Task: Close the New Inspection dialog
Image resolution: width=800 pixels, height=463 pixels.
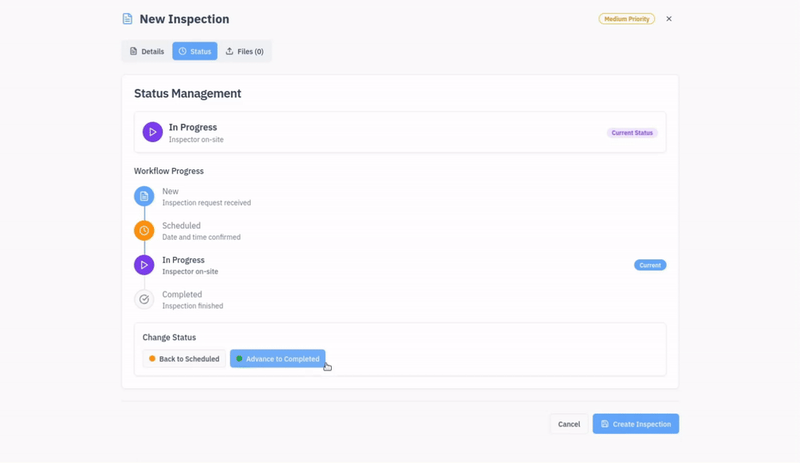Action: [x=669, y=19]
